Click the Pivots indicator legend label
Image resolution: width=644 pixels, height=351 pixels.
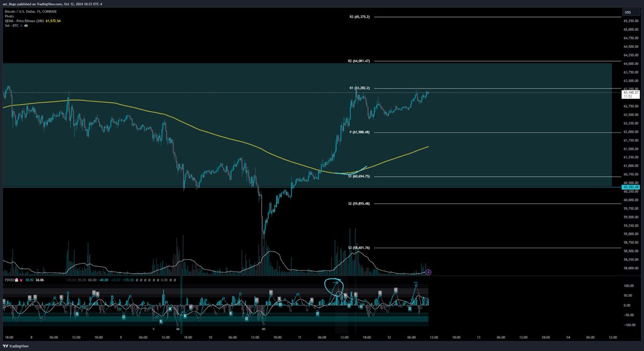click(8, 16)
